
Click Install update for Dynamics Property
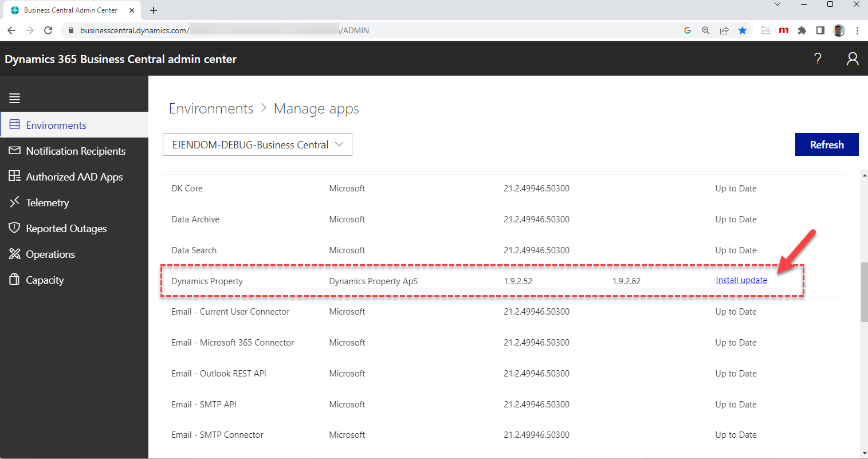(x=741, y=280)
